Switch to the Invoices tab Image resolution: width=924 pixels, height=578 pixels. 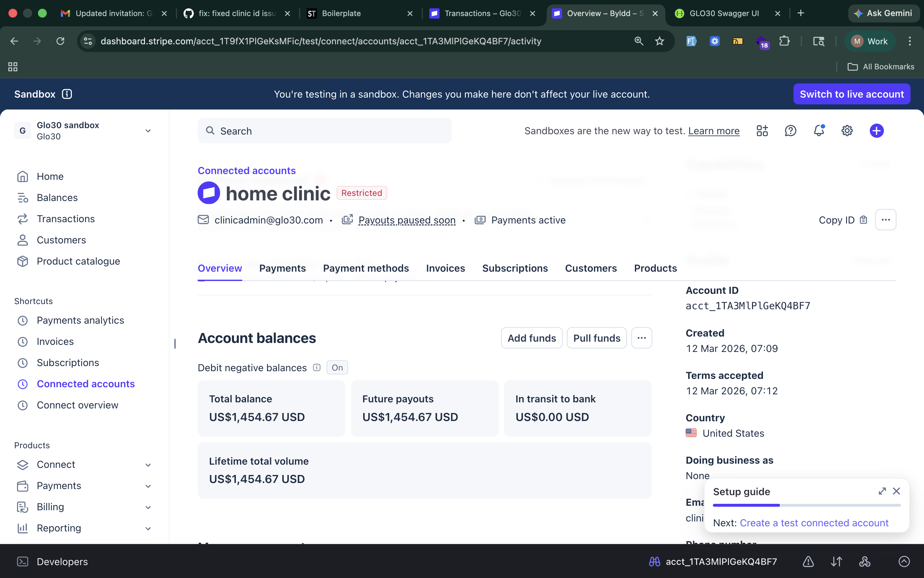pos(446,268)
